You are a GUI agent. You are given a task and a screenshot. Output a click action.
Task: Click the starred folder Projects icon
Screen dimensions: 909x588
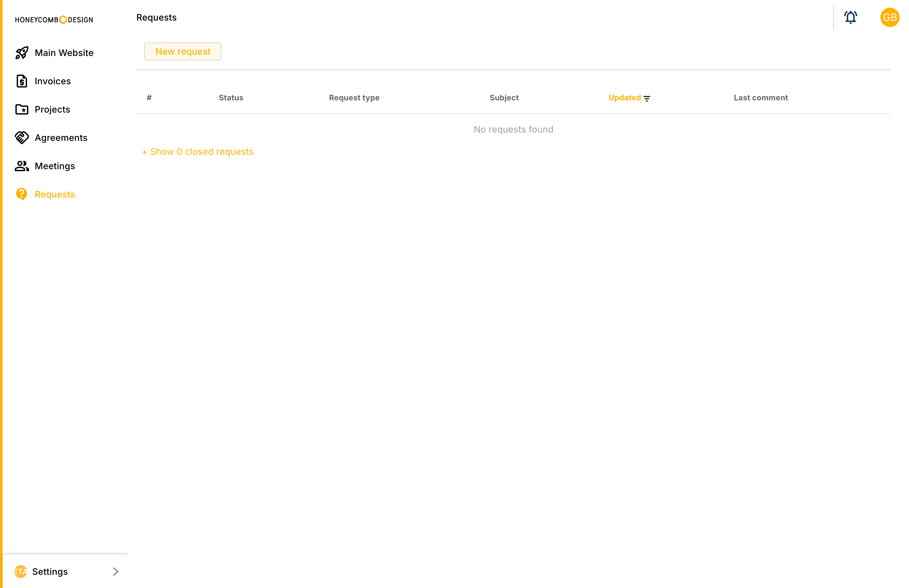22,109
